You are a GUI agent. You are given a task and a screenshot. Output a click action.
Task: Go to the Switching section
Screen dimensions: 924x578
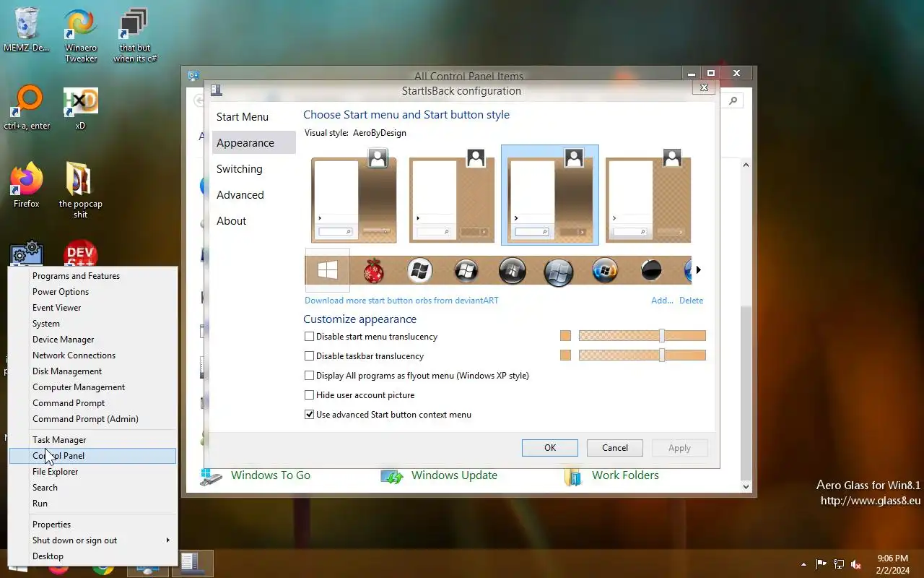point(254,169)
